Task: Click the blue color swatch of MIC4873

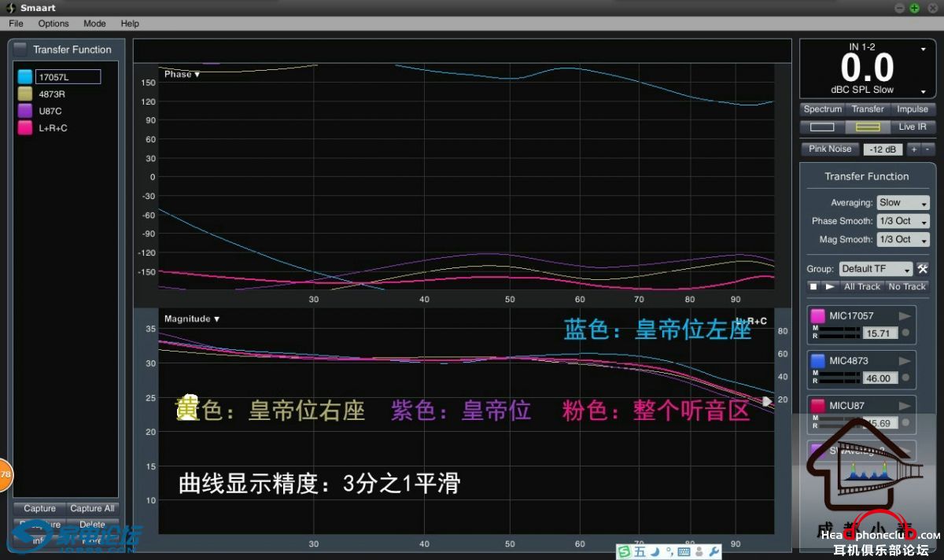Action: tap(818, 361)
